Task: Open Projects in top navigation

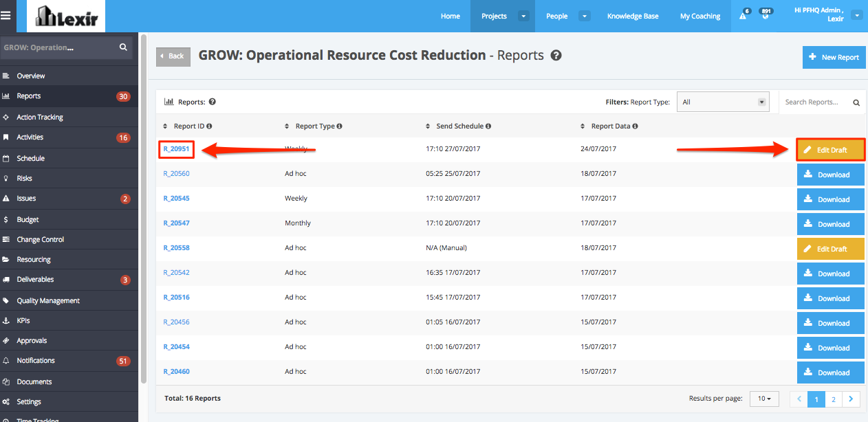Action: click(x=494, y=16)
